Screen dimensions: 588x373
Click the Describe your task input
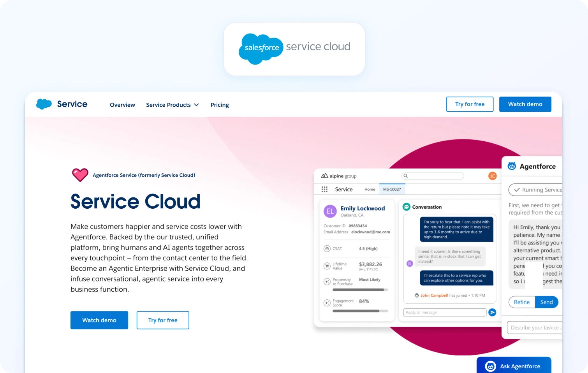535,328
